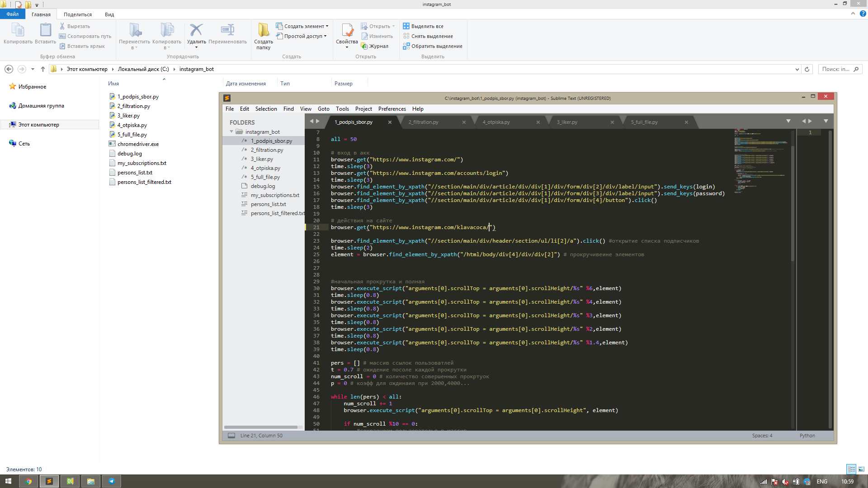Screen dimensions: 868x488
Task: Open the Python syntax selector in status bar
Action: (x=807, y=436)
